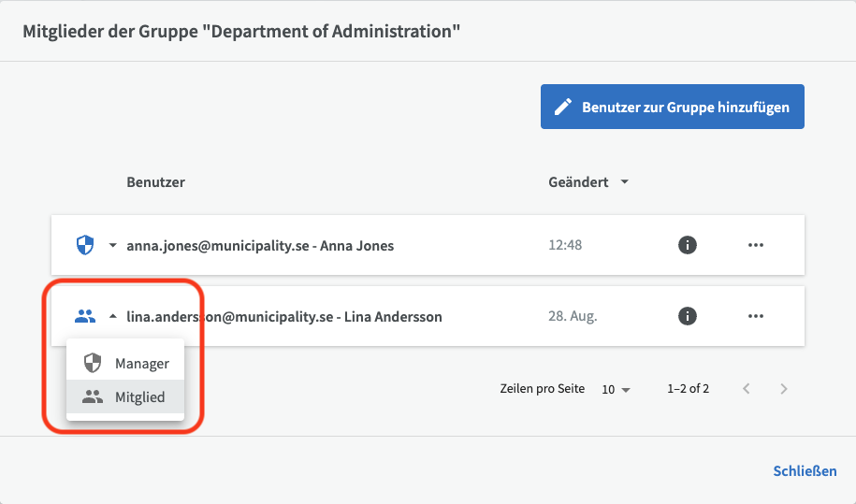Screen dimensions: 856x504
Task: Toggle sort arrow beside Geändert column
Action: pos(624,182)
